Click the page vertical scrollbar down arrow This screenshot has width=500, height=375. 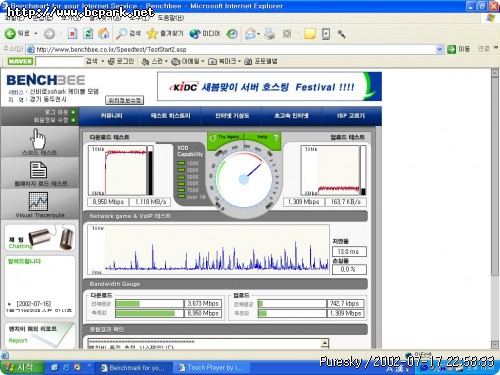[495, 344]
